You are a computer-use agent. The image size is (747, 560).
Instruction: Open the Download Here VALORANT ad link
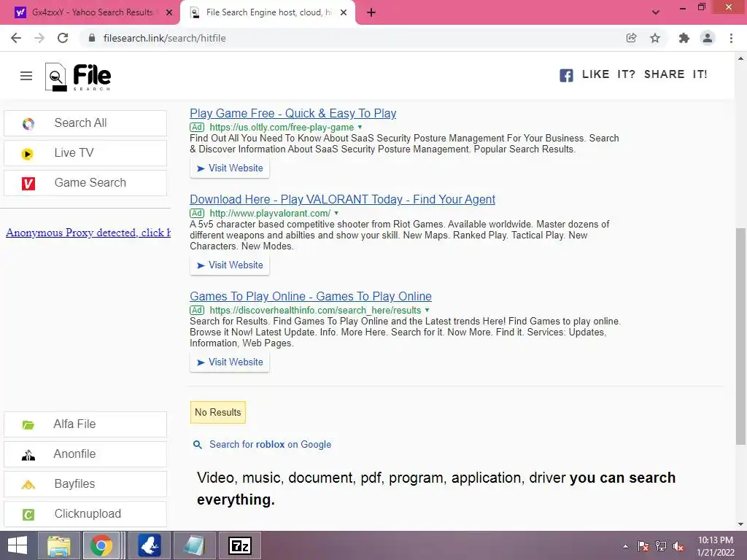point(342,199)
